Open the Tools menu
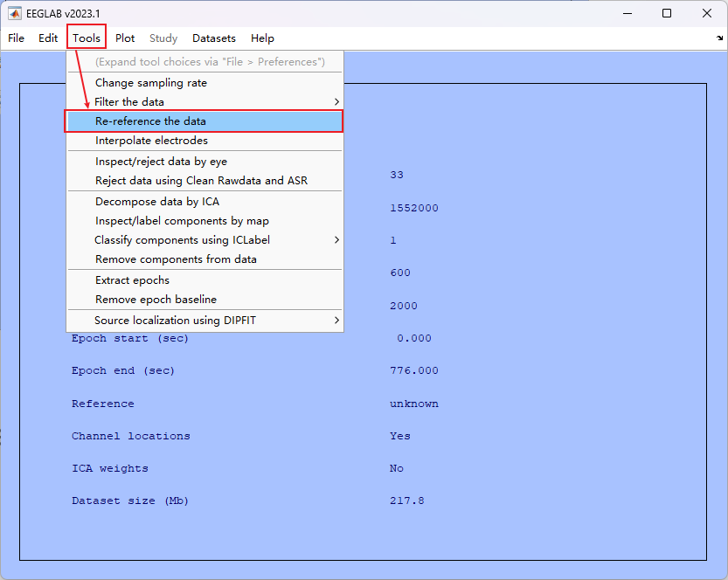 87,38
